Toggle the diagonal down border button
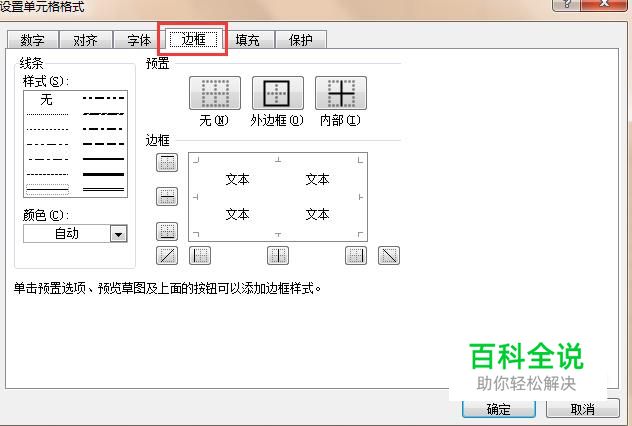This screenshot has width=632, height=426. (x=389, y=256)
